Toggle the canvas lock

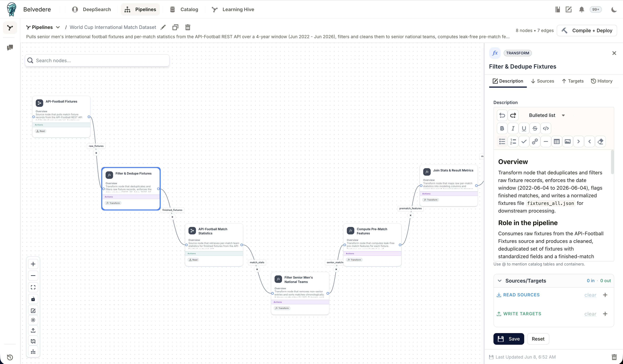tap(33, 299)
